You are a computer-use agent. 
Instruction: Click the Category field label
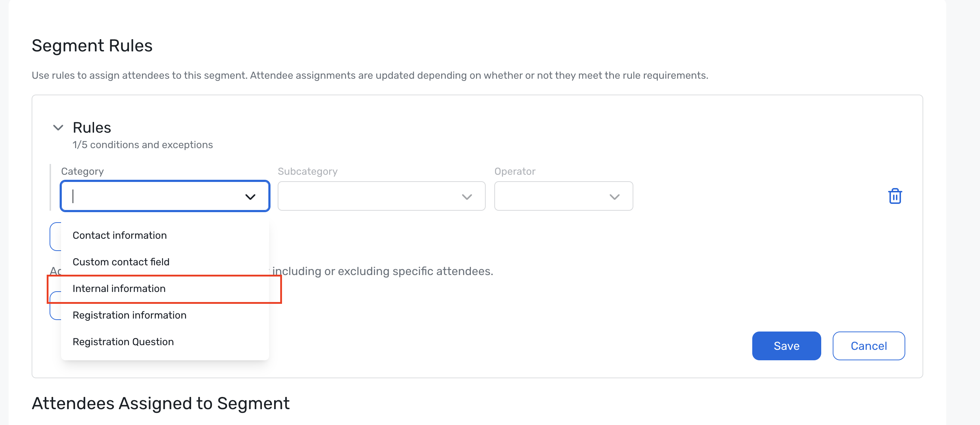tap(82, 172)
